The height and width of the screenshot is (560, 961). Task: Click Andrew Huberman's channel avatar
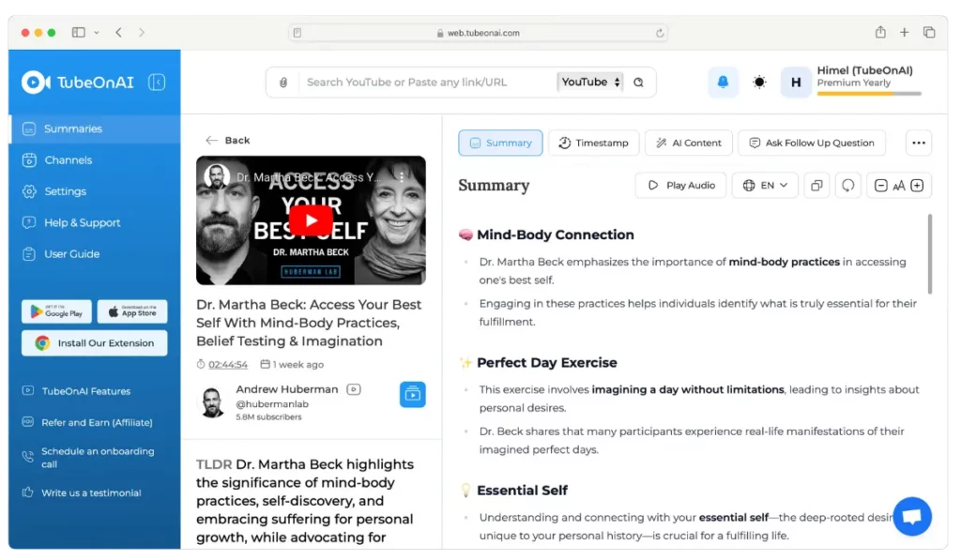(213, 401)
